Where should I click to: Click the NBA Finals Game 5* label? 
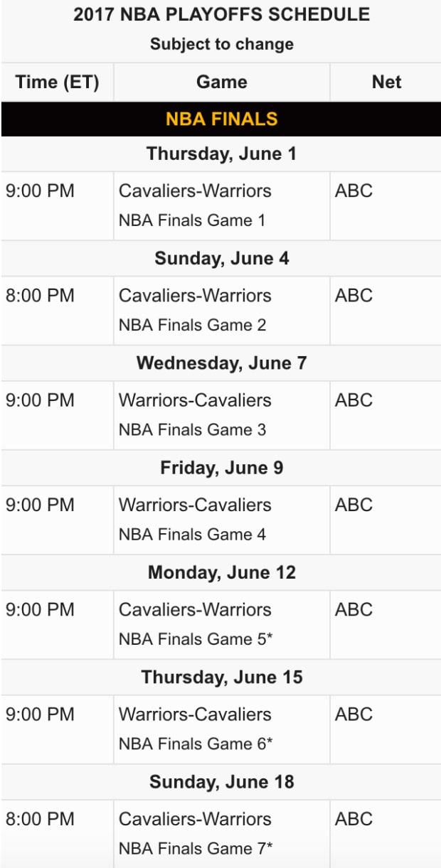(196, 639)
